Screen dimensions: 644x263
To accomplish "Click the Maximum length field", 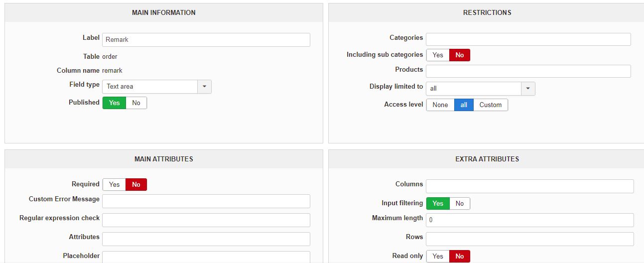I will (529, 220).
